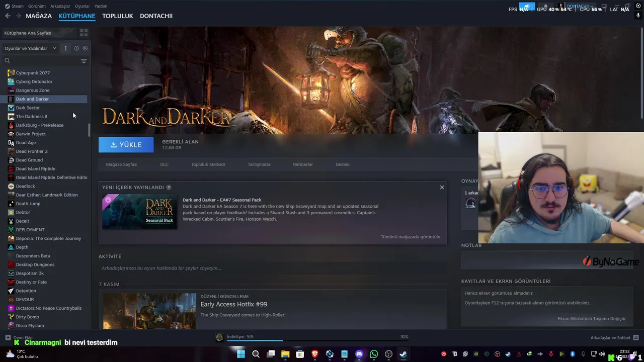Click the add game plus icon
The image size is (644, 362).
tap(8, 337)
